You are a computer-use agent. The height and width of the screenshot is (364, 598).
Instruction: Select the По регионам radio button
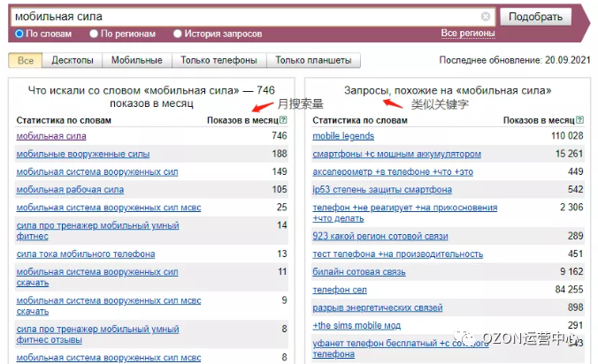(94, 34)
